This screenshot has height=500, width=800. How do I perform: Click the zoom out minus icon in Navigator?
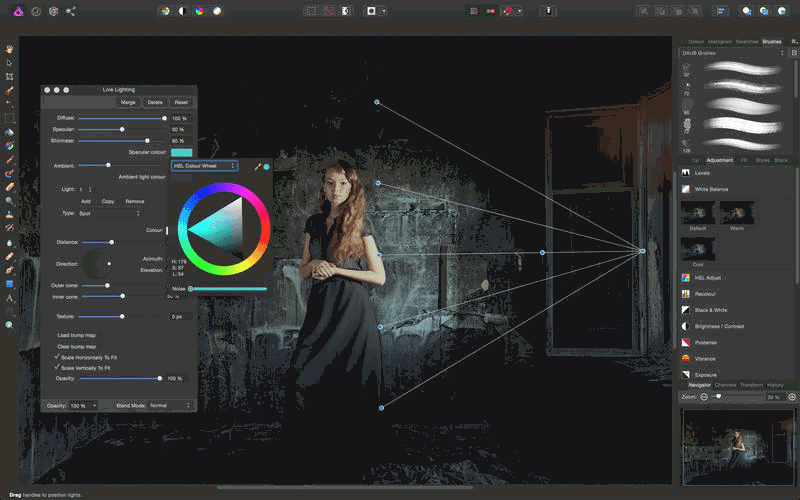(704, 397)
